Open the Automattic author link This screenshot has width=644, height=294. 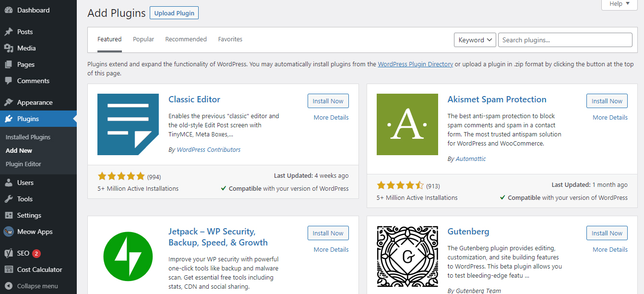(471, 159)
